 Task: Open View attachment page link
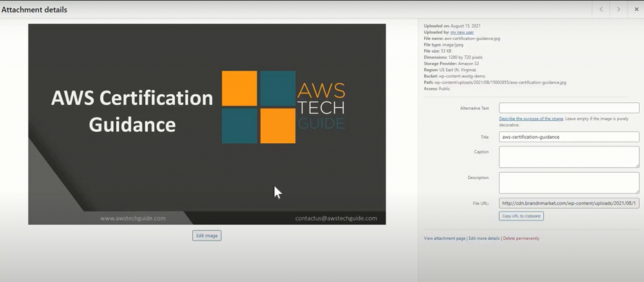[x=445, y=238]
